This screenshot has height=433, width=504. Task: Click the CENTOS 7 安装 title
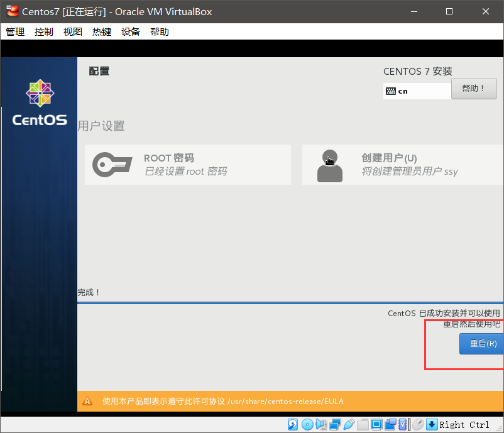(x=417, y=71)
